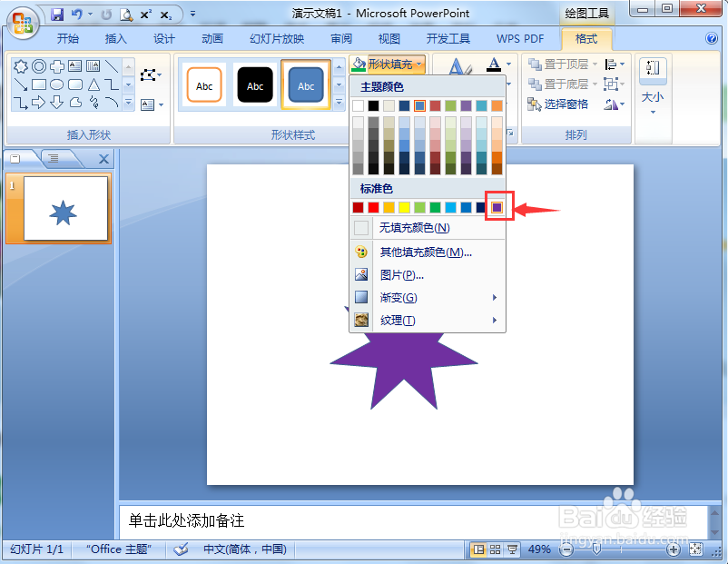Switch to the 开始 ribbon tab
The height and width of the screenshot is (564, 728).
point(68,38)
